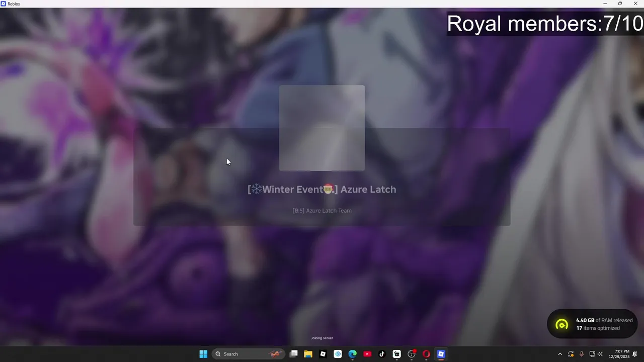Open the volume speaker tray icon
Screen dimensions: 644x362
pos(600,354)
